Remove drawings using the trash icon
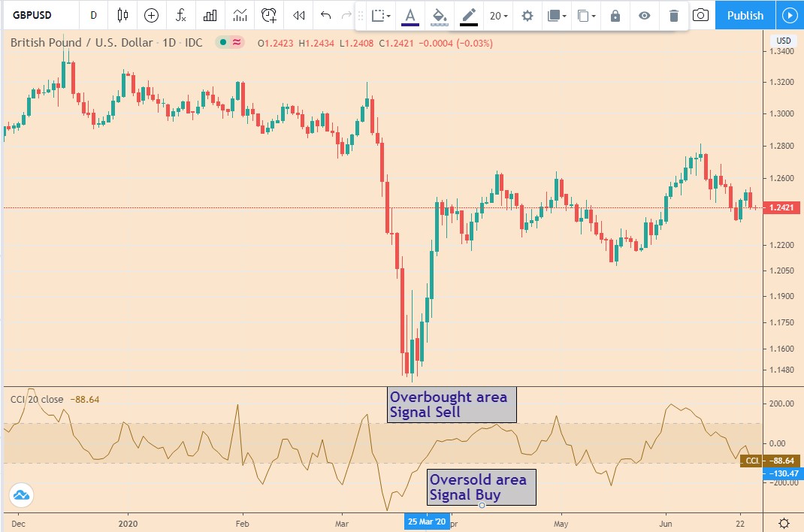Image resolution: width=804 pixels, height=532 pixels. coord(673,15)
